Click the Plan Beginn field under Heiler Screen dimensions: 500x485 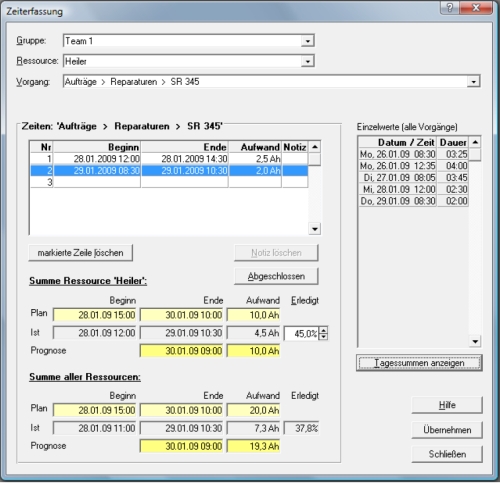coord(95,315)
